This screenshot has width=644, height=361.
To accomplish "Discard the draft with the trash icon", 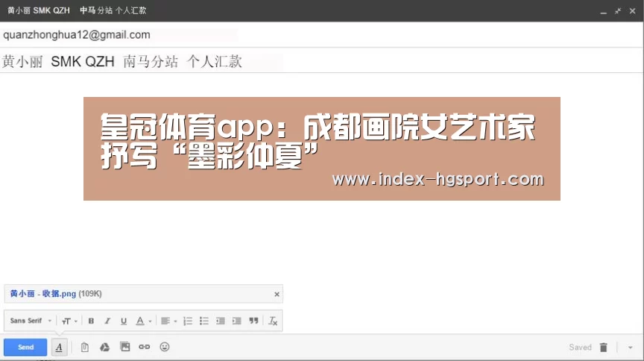I will click(603, 348).
